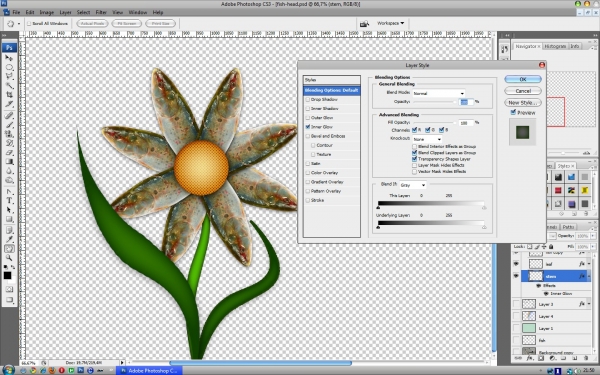Open the Blend If channel dropdown
The height and width of the screenshot is (375, 600).
point(413,185)
